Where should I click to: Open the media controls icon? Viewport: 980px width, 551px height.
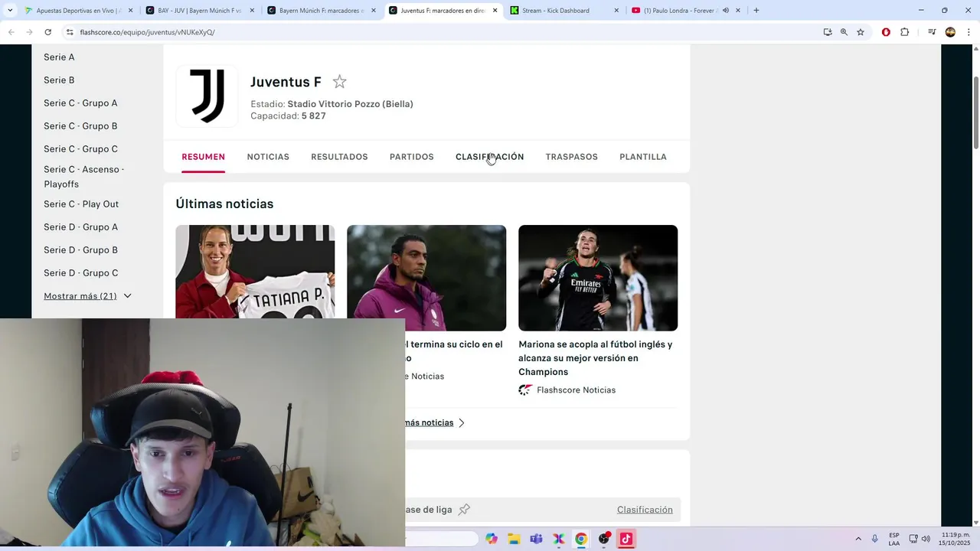(932, 32)
